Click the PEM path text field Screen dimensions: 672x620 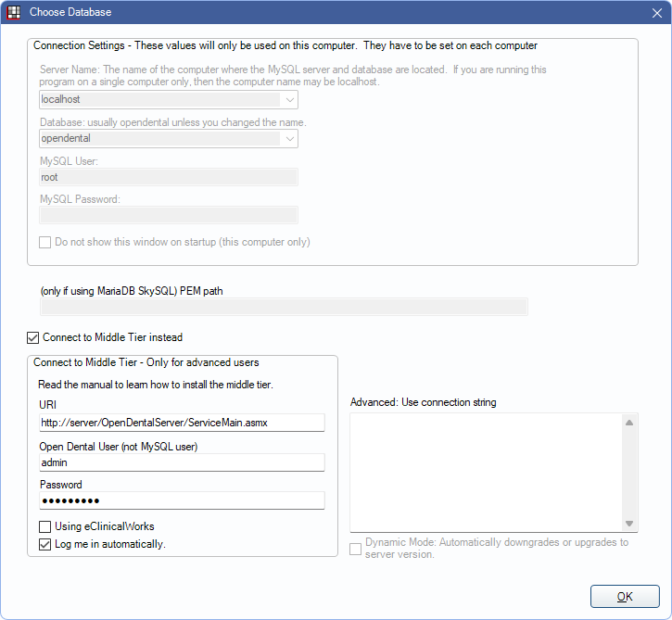[x=284, y=307]
